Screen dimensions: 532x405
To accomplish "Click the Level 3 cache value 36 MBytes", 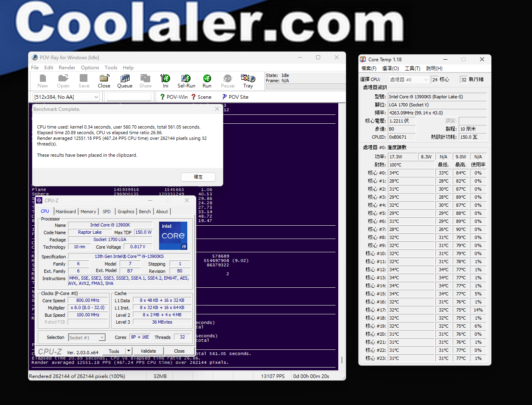I will point(162,322).
